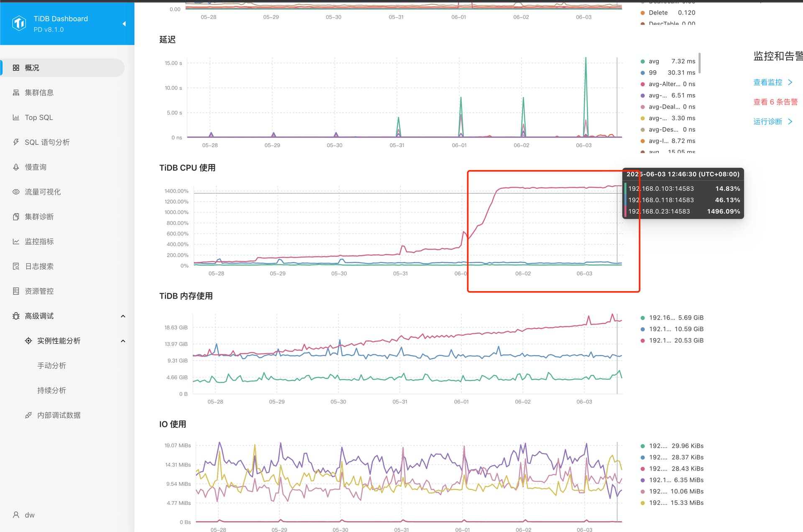This screenshot has width=803, height=532.
Task: Toggle 10.59 GiB memory legend series
Action: (672, 329)
